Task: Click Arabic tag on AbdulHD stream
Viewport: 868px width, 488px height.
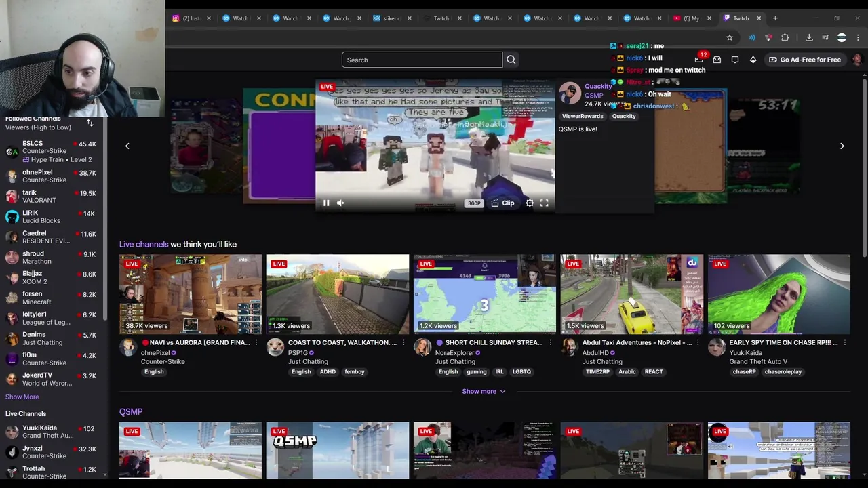Action: tap(627, 372)
